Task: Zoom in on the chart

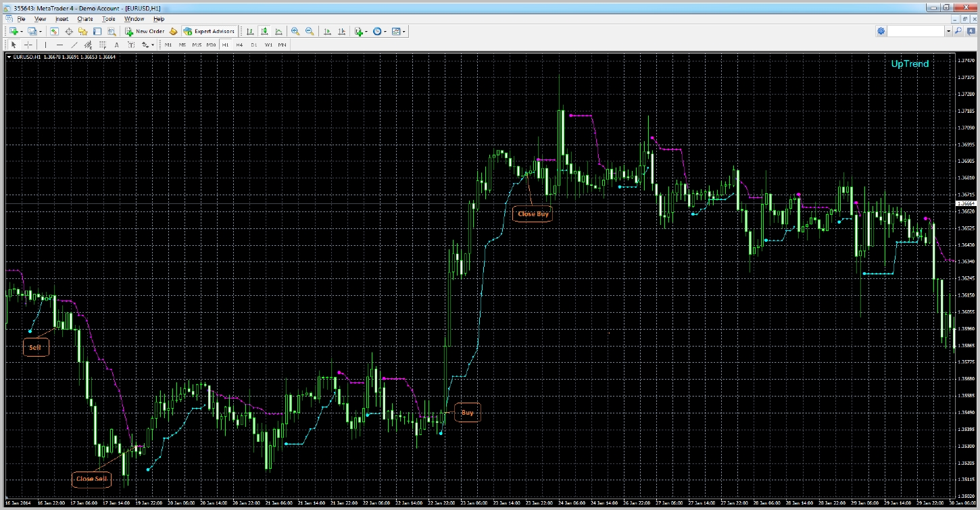Action: [295, 31]
